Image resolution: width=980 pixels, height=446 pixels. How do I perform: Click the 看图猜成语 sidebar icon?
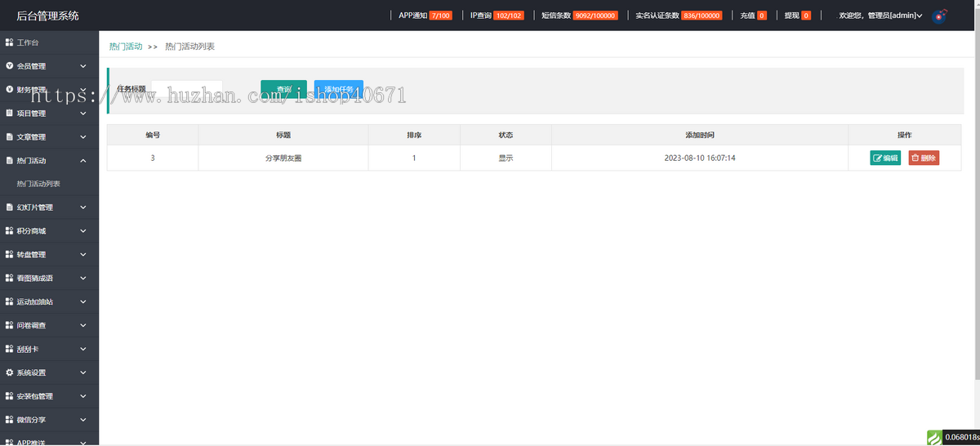(9, 279)
